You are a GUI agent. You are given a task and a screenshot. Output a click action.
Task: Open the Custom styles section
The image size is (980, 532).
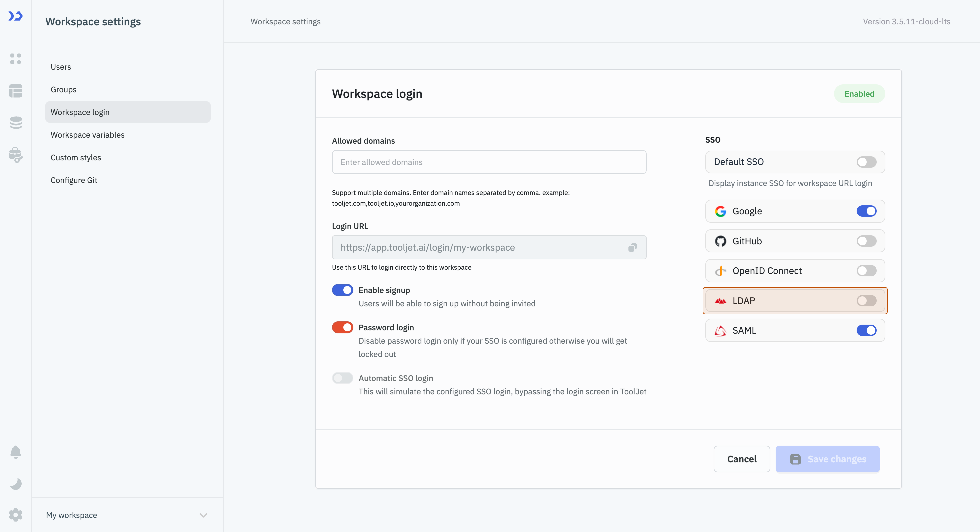[x=76, y=157]
